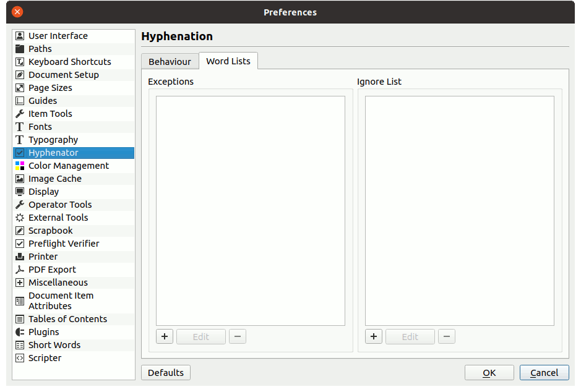The width and height of the screenshot is (581, 392).
Task: Cancel the Preferences dialog
Action: [544, 373]
